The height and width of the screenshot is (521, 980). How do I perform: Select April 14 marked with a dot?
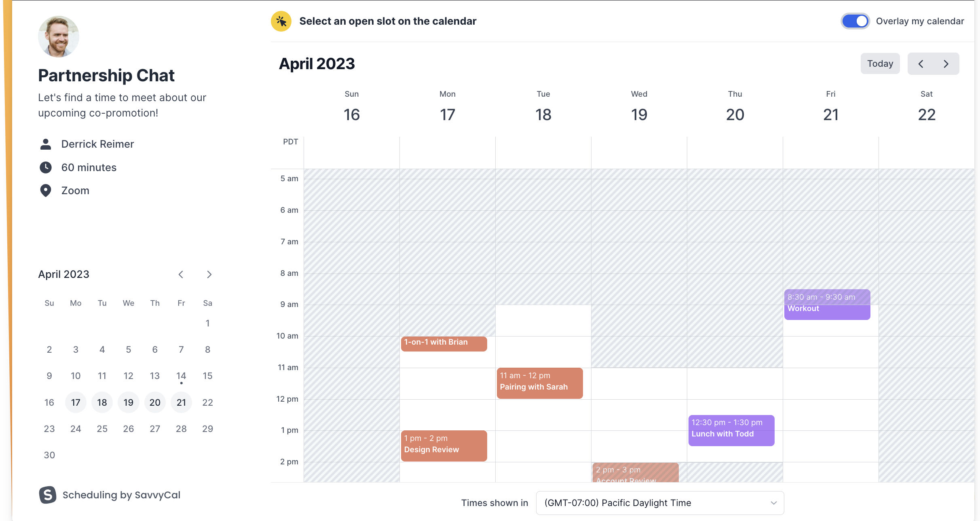click(181, 376)
